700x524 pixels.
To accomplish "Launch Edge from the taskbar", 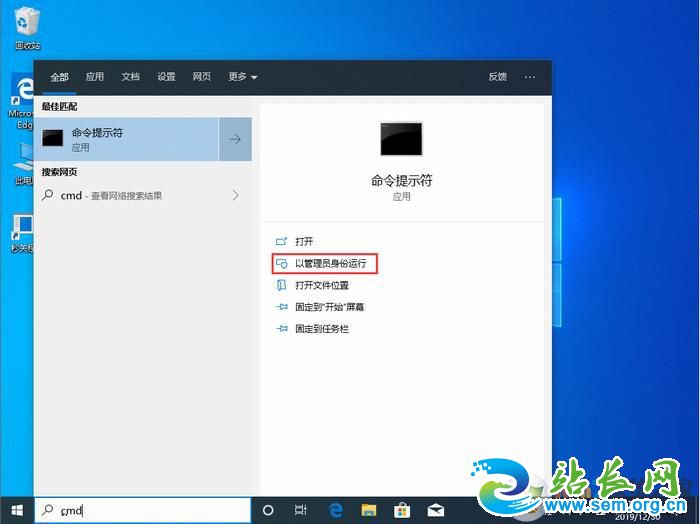I will (x=337, y=510).
